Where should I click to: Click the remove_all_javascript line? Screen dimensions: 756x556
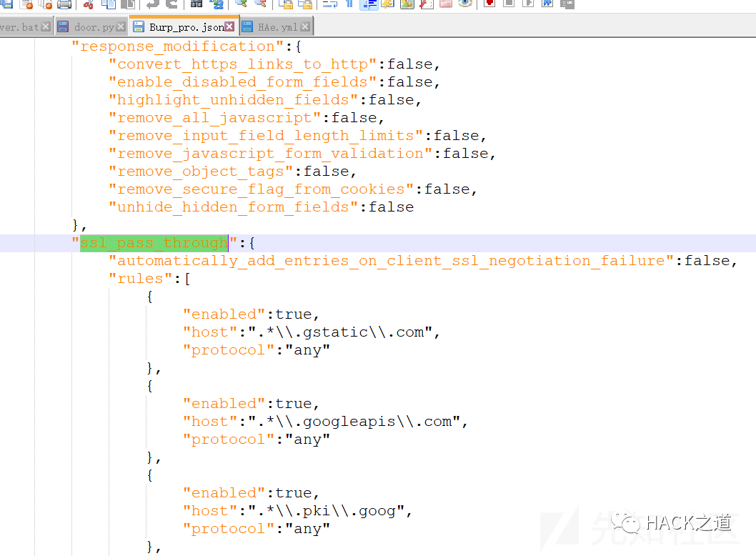[246, 118]
